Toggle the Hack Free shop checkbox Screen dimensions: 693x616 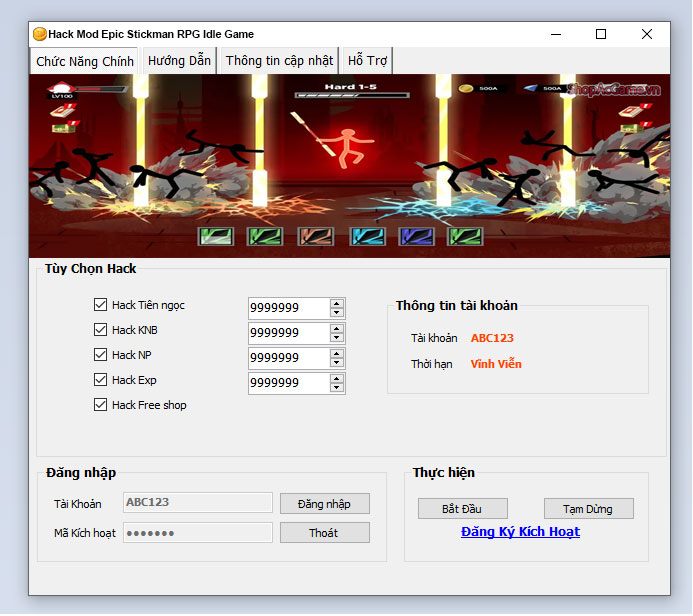coord(100,405)
